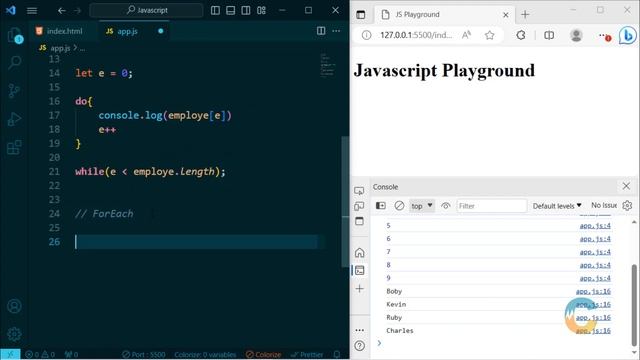Viewport: 640px width, 360px height.
Task: Open Customize Layout in title bar
Action: (262, 11)
